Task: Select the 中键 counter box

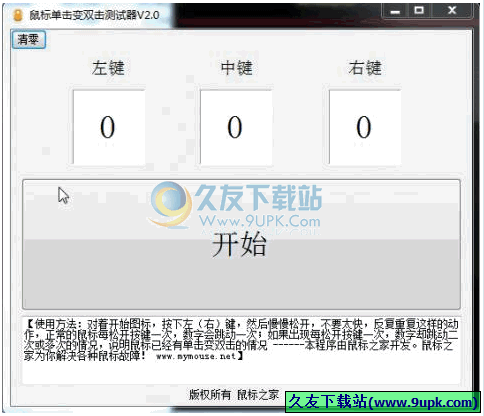Action: pos(236,127)
